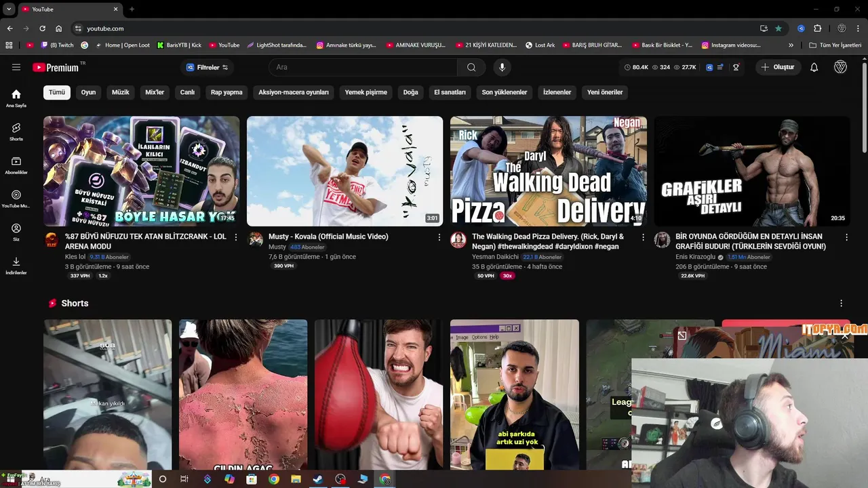
Task: Open the red punching bag Short
Action: click(378, 394)
